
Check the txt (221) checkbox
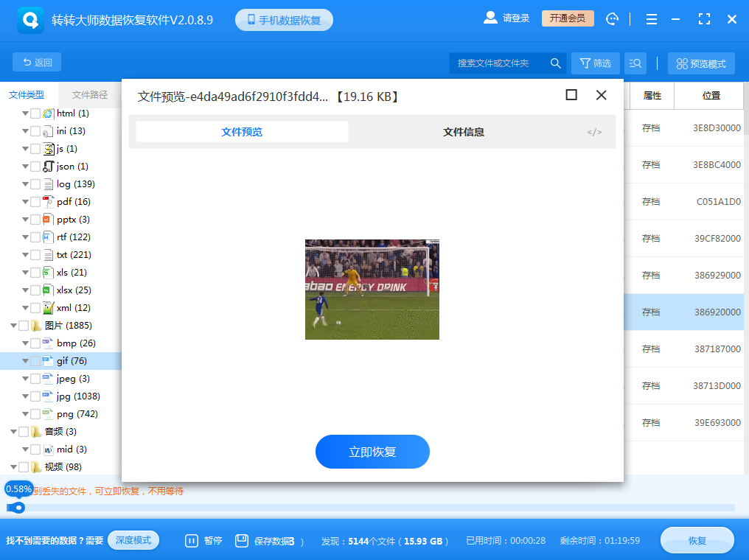34,254
